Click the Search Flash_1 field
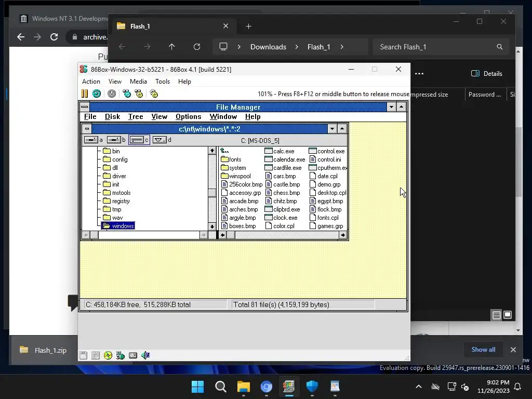 pyautogui.click(x=441, y=47)
